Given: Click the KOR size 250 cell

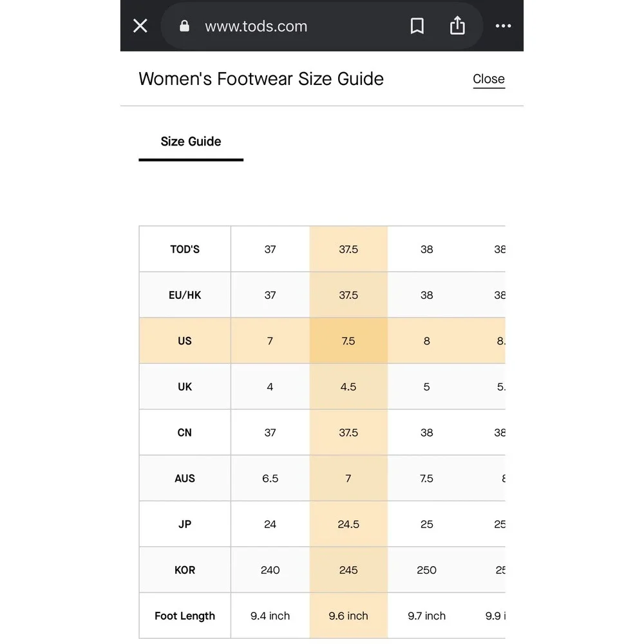Looking at the screenshot, I should [x=427, y=570].
